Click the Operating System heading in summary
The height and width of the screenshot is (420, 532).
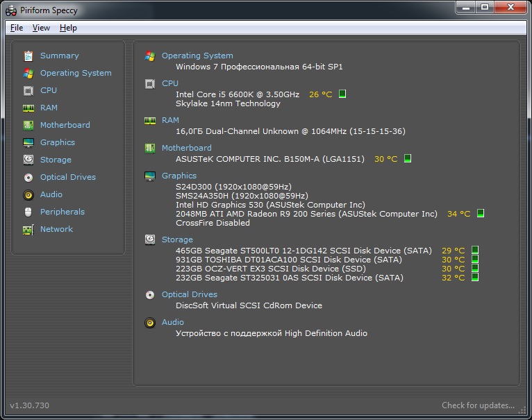click(197, 56)
